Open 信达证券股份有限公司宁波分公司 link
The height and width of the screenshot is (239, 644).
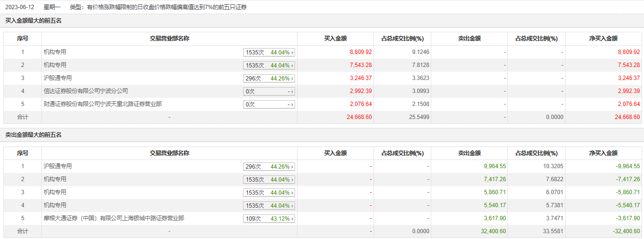[x=86, y=91]
